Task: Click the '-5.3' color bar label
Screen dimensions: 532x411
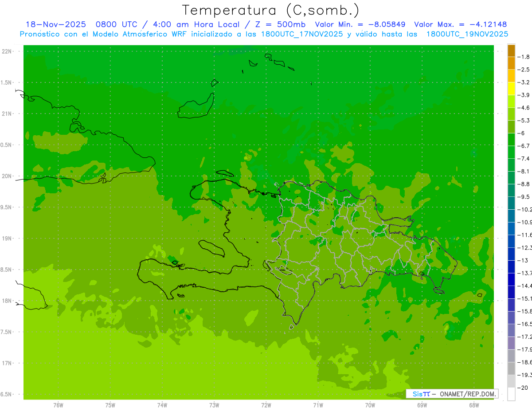Action: pos(524,121)
